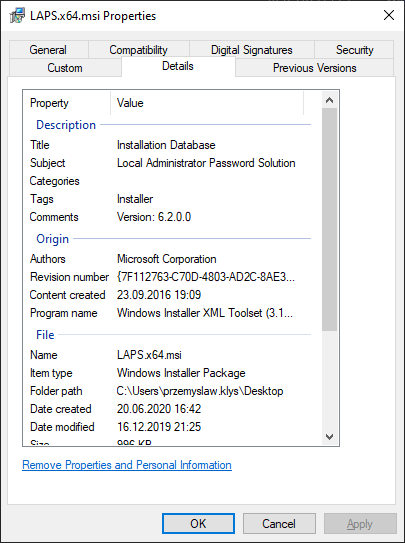Click the Date modified property label
The image size is (405, 543).
62,427
